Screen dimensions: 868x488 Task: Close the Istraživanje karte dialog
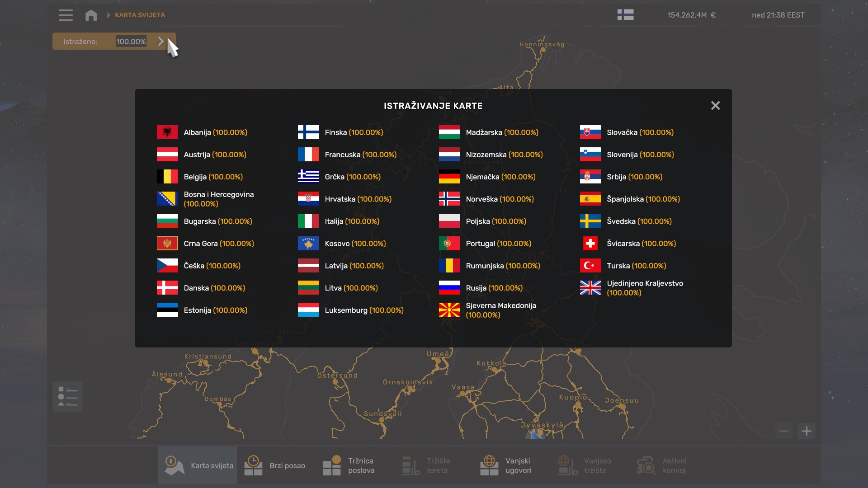(715, 105)
